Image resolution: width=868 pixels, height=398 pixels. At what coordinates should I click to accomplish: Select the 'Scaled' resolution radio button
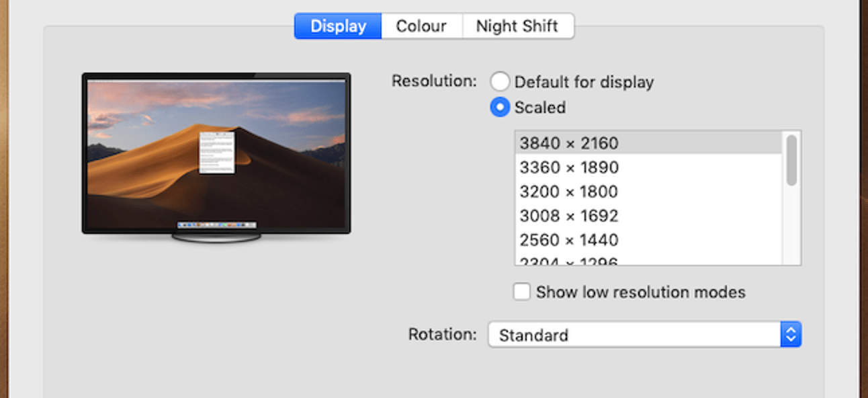pos(500,106)
